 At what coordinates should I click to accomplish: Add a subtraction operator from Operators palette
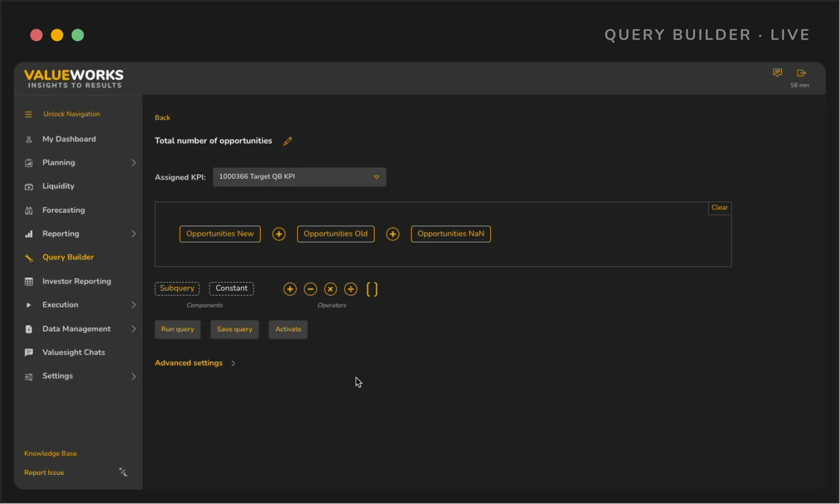(310, 289)
